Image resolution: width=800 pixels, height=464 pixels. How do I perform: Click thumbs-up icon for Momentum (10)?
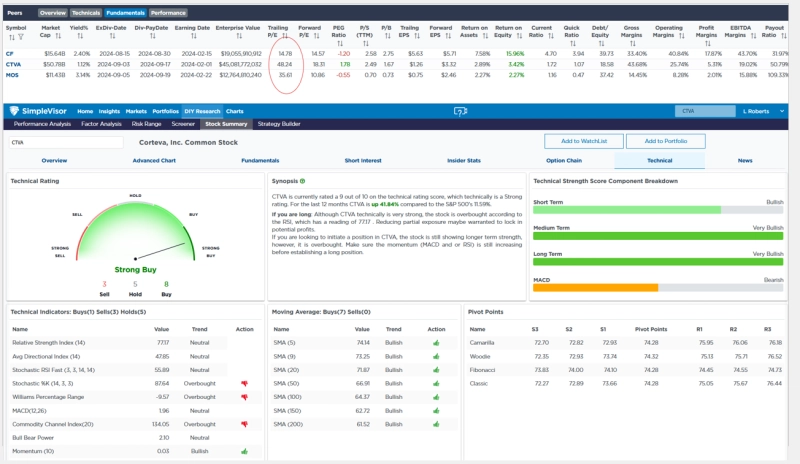[x=244, y=451]
